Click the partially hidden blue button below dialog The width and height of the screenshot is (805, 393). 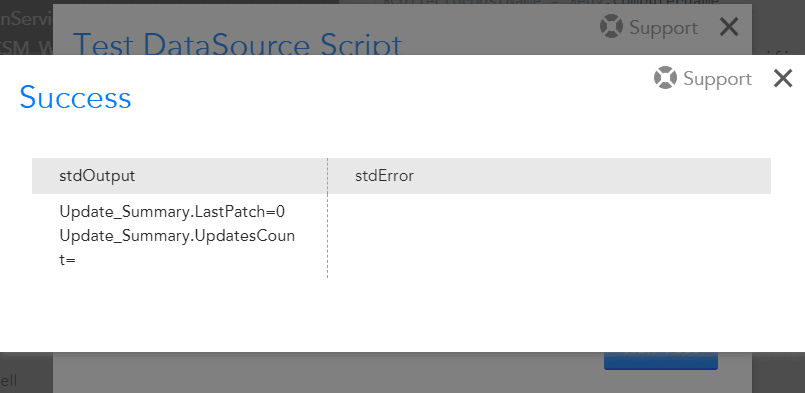661,361
